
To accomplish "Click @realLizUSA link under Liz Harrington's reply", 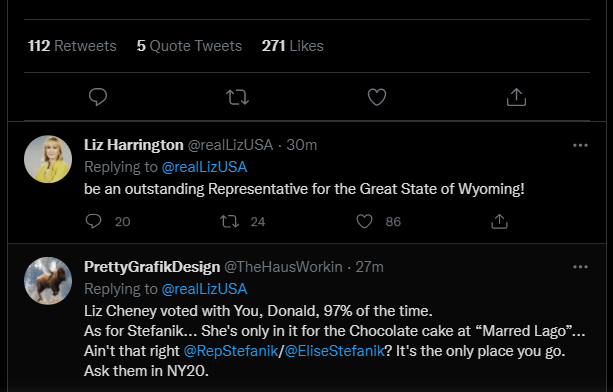I will 204,167.
